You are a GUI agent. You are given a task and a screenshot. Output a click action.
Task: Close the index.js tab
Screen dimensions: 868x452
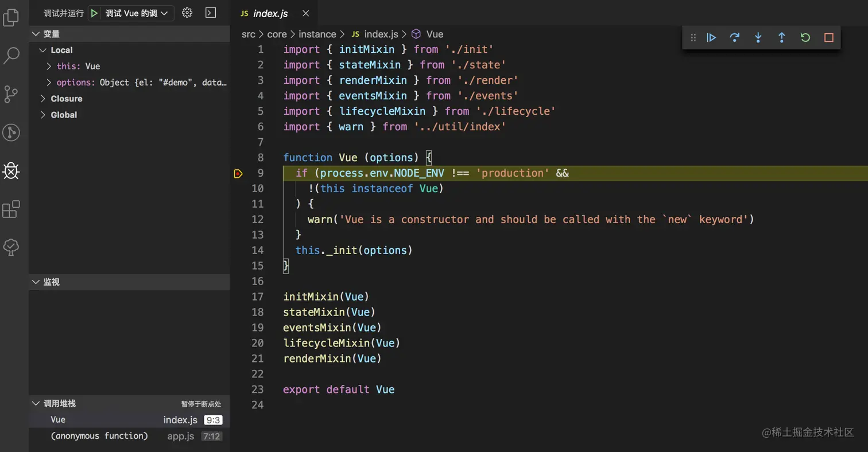click(305, 13)
